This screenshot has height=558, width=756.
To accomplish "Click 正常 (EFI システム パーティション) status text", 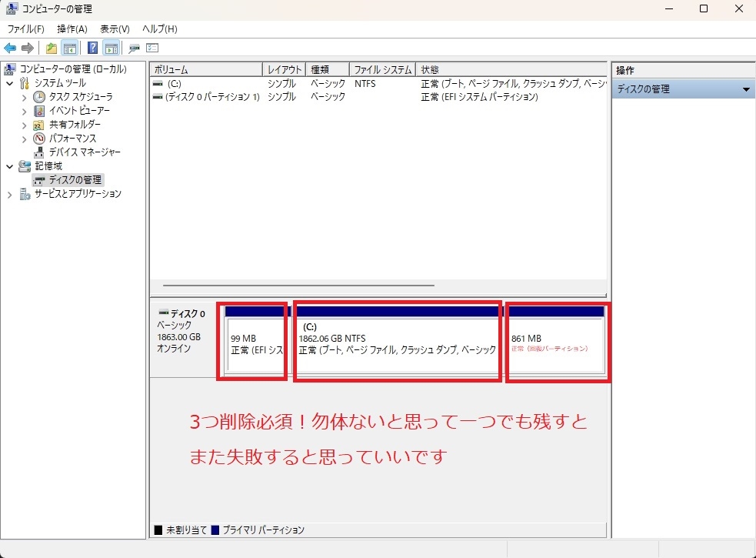I will coord(479,97).
